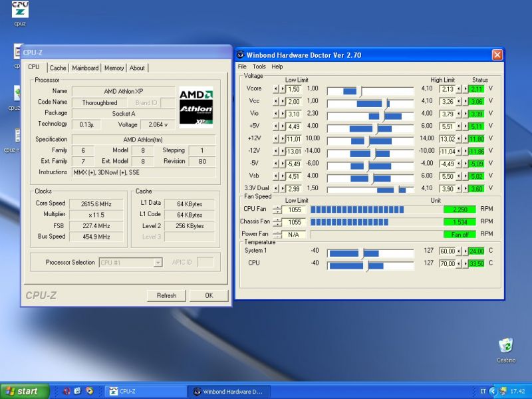Click the Vcore voltage range slider

370,91
